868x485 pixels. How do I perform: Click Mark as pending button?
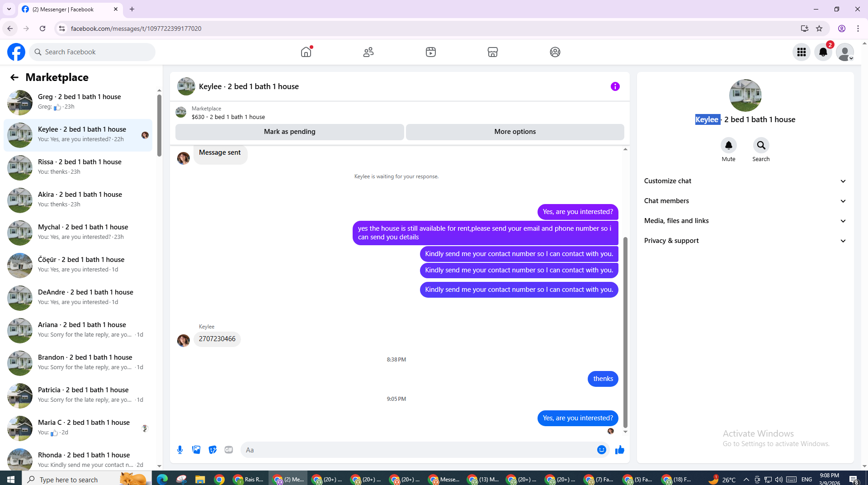pyautogui.click(x=290, y=132)
